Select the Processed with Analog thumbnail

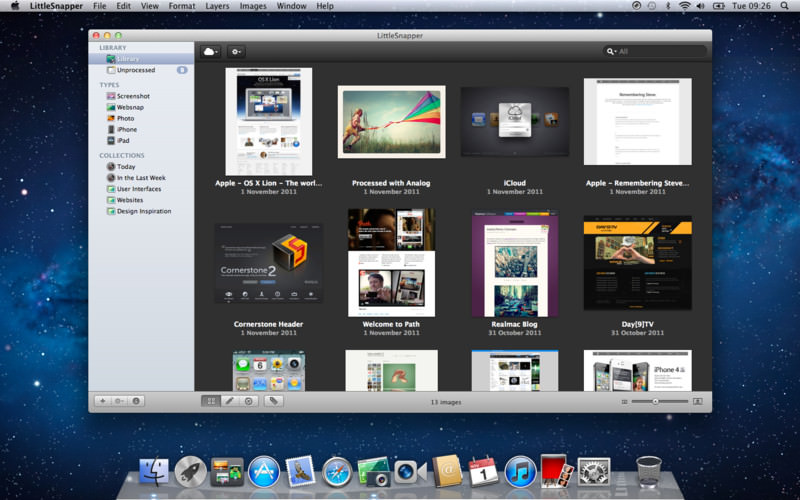(391, 121)
